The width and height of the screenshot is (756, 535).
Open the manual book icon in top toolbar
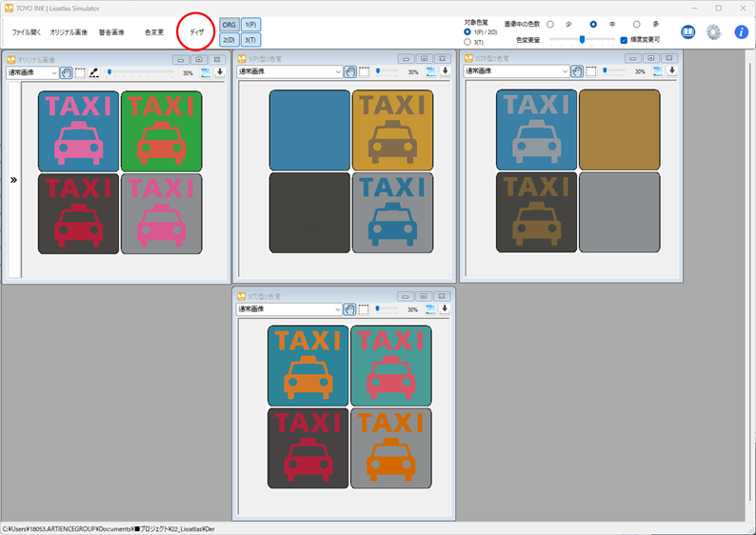(688, 32)
